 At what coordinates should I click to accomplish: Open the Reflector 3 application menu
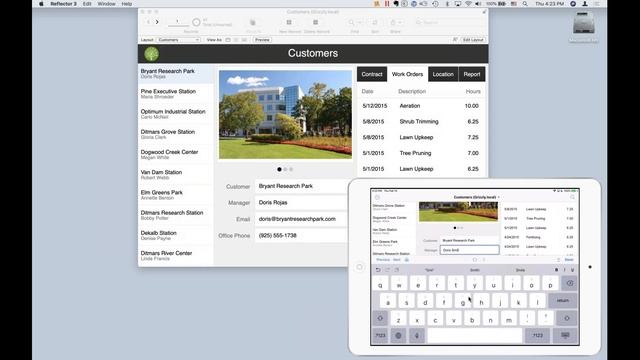tap(63, 4)
